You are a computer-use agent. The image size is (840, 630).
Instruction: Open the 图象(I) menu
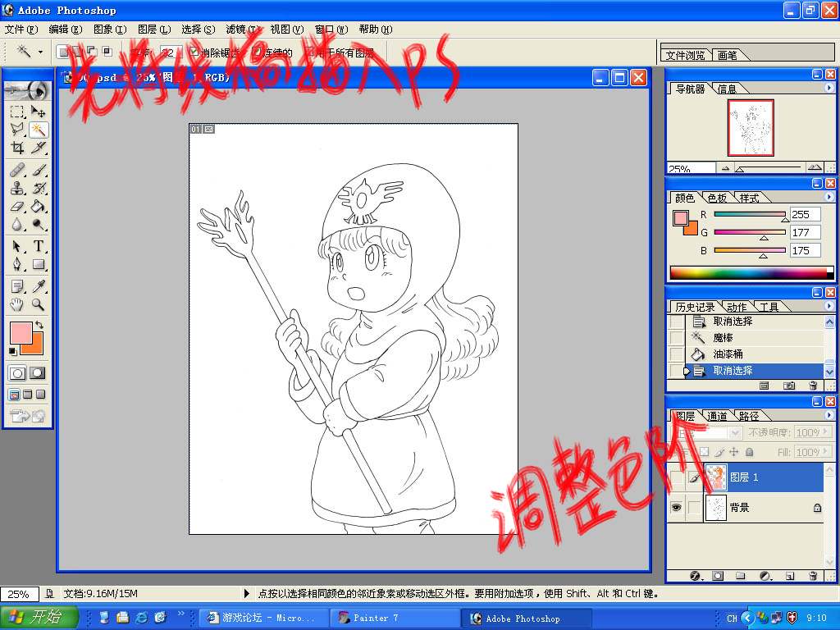[110, 30]
